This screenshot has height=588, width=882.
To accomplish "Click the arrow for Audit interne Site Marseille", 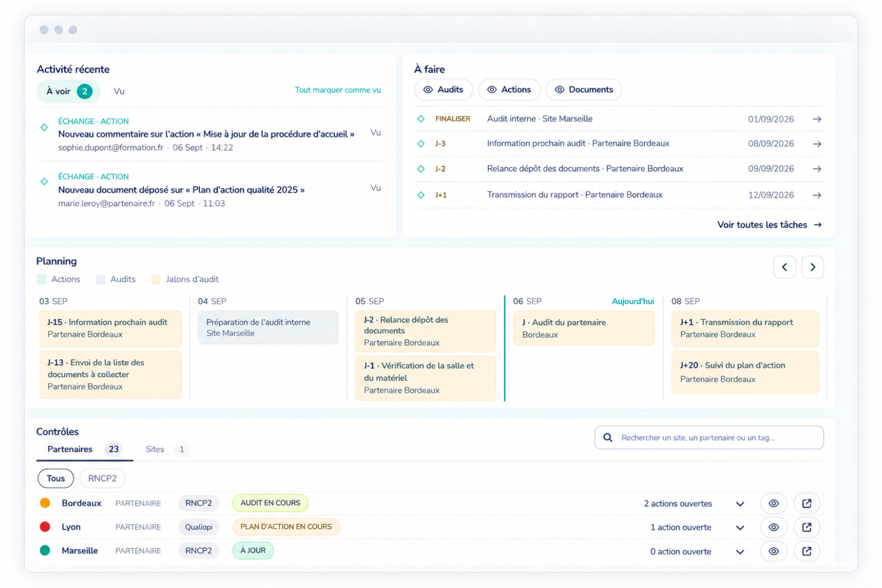I will (x=817, y=119).
